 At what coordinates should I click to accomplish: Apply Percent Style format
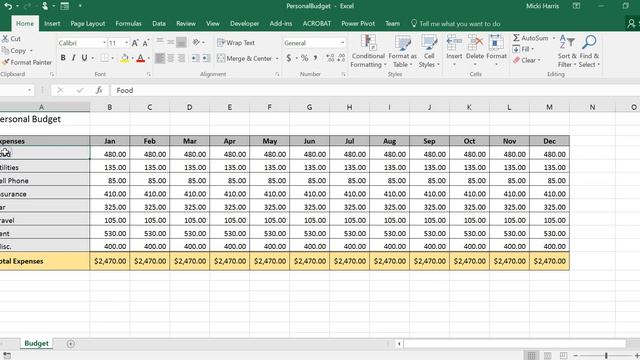(304, 58)
